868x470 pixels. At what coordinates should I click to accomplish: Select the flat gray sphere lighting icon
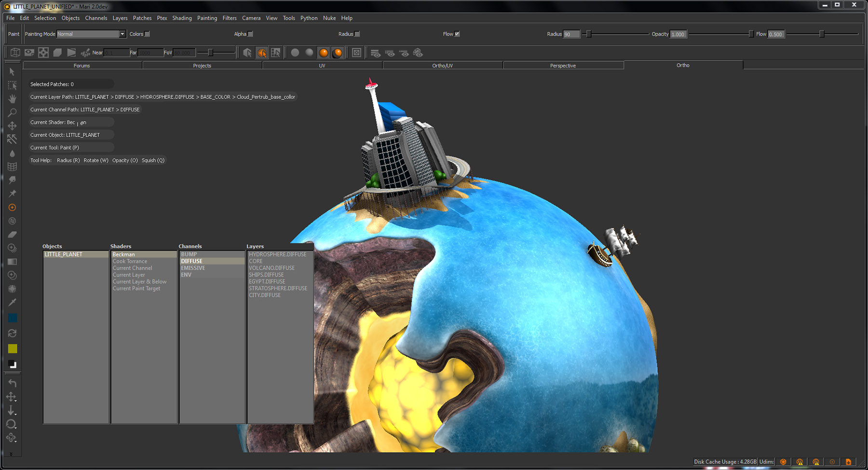click(295, 53)
